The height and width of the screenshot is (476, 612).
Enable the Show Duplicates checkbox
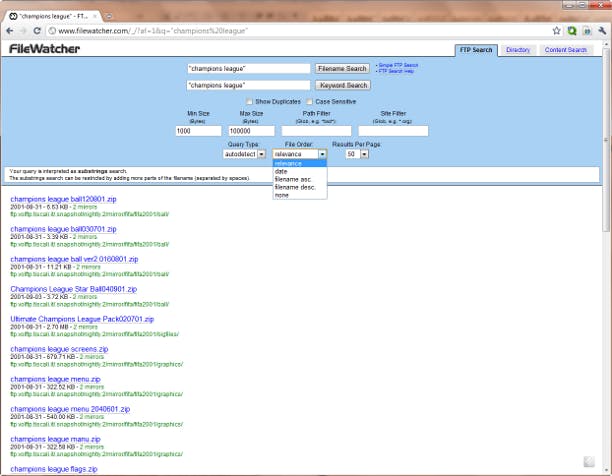[249, 101]
